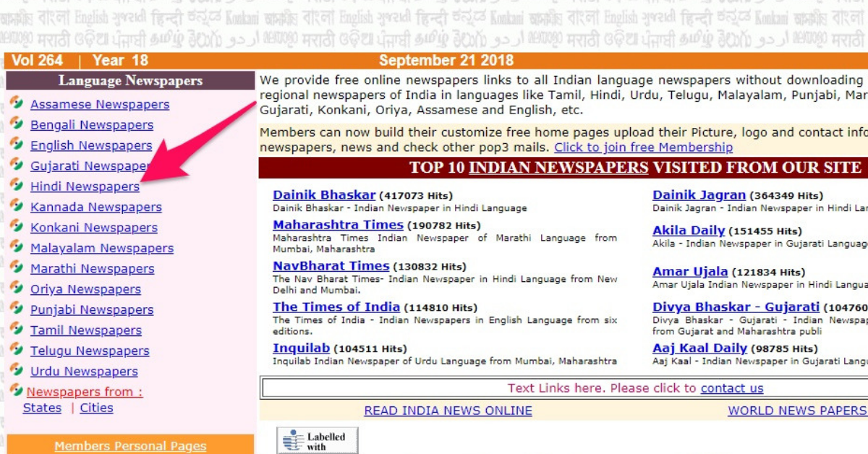Open the Gujarati Newspapers link
Image resolution: width=868 pixels, height=454 pixels.
pyautogui.click(x=90, y=166)
